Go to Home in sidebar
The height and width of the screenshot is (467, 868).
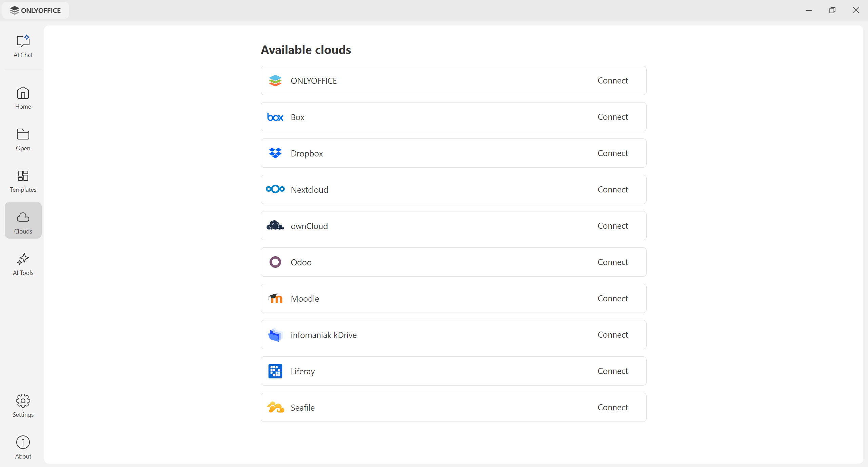click(23, 98)
